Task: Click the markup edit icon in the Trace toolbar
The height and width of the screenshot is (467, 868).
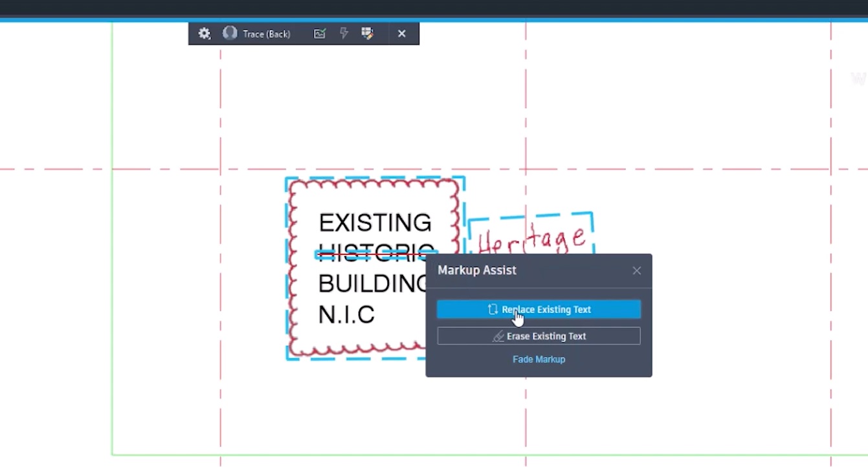Action: coord(368,33)
